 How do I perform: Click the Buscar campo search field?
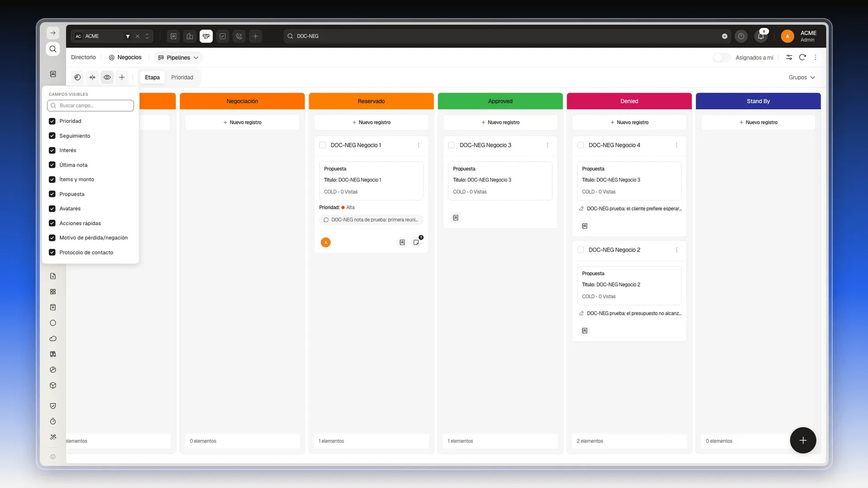[x=90, y=105]
